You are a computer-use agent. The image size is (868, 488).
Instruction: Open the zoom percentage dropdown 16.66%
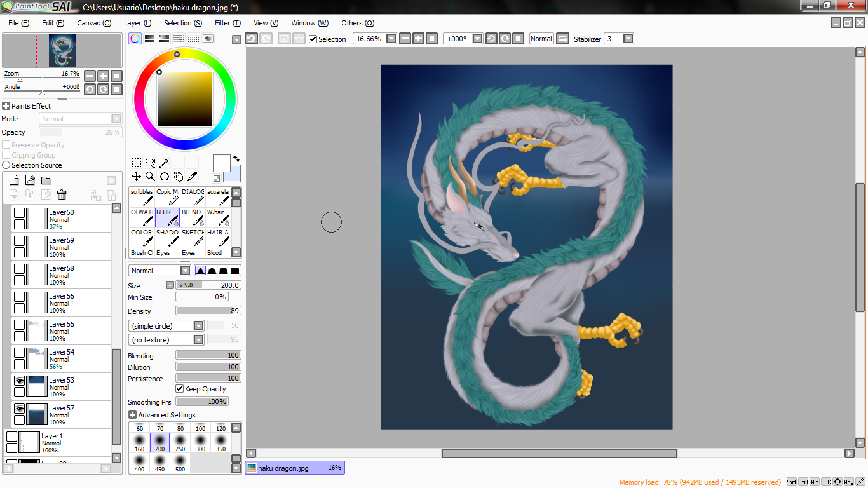tap(391, 39)
